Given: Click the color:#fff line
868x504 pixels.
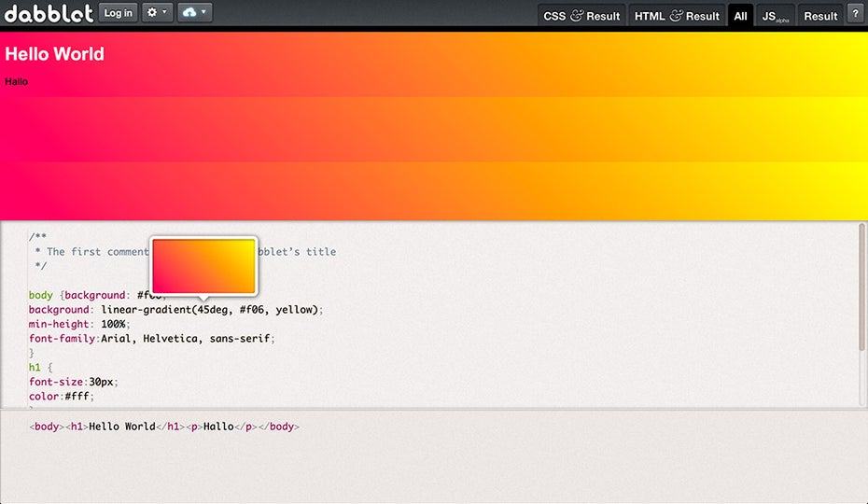Looking at the screenshot, I should tap(62, 396).
